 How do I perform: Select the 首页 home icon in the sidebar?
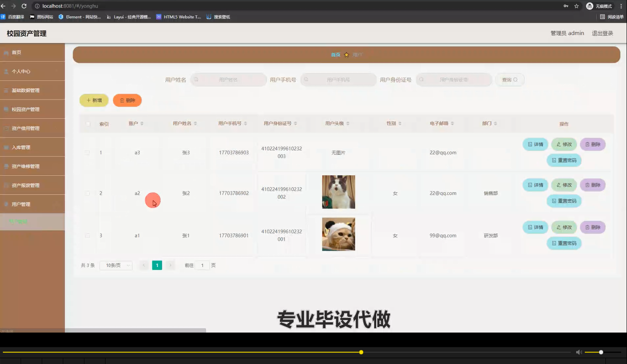point(6,52)
